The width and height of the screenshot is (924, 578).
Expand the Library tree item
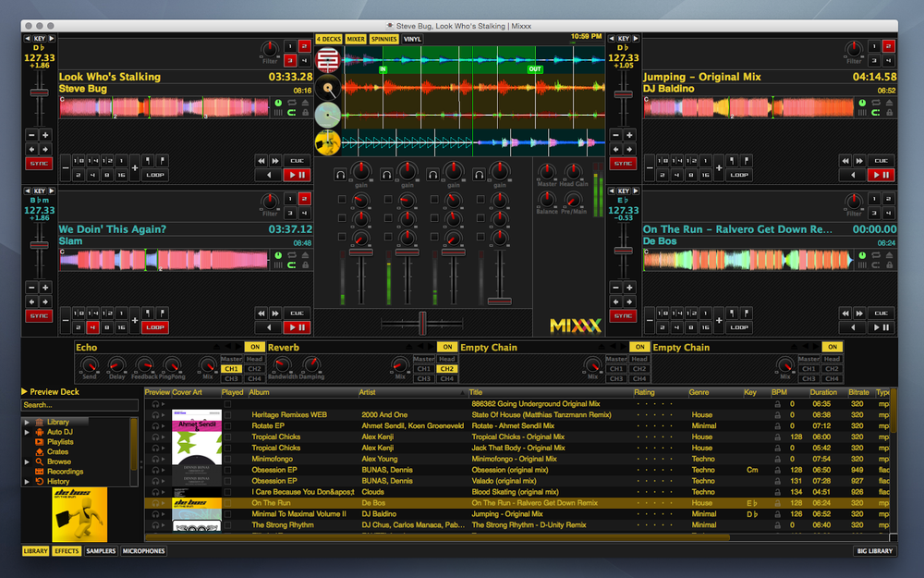25,422
